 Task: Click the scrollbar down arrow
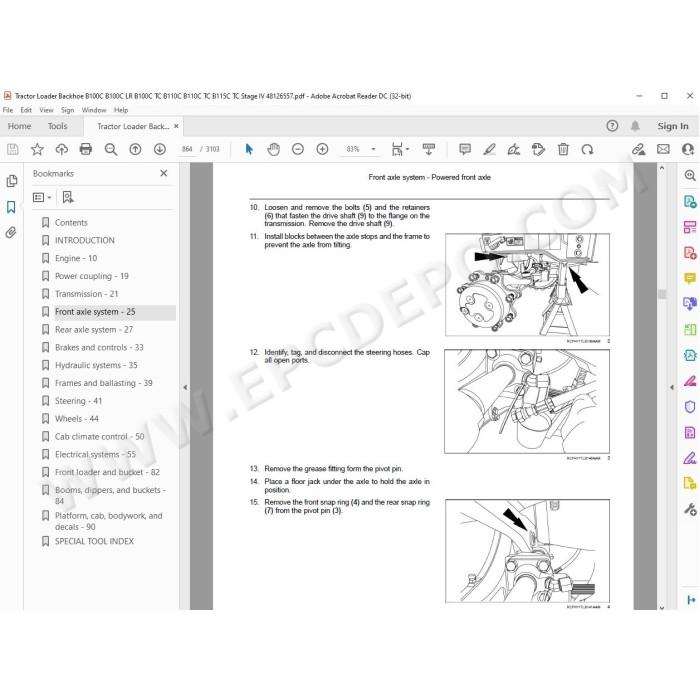[x=662, y=607]
